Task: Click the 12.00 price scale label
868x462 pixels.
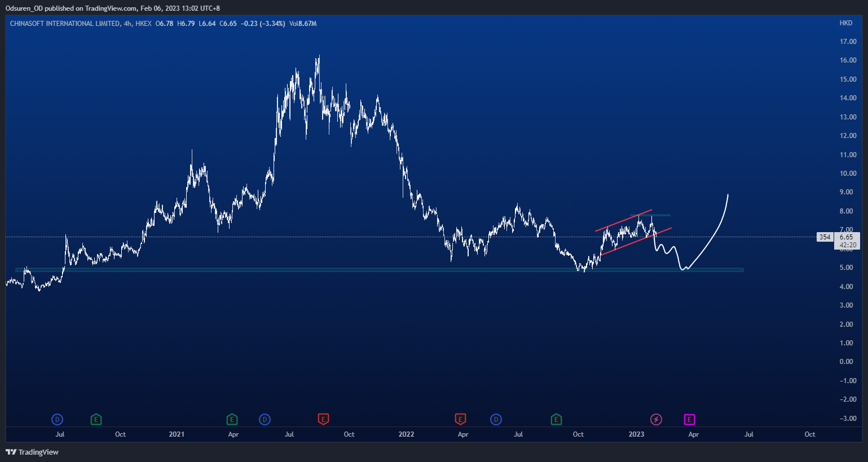Action: (848, 136)
